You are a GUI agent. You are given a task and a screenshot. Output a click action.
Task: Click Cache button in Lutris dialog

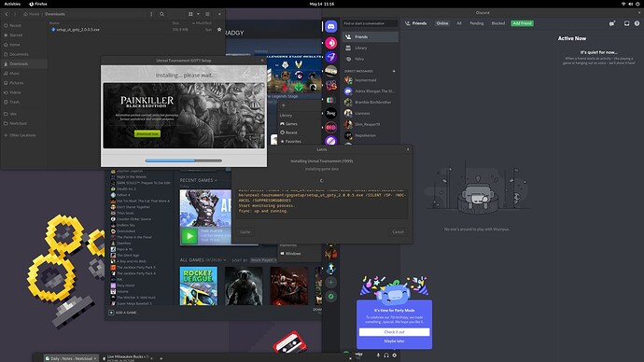pyautogui.click(x=245, y=232)
